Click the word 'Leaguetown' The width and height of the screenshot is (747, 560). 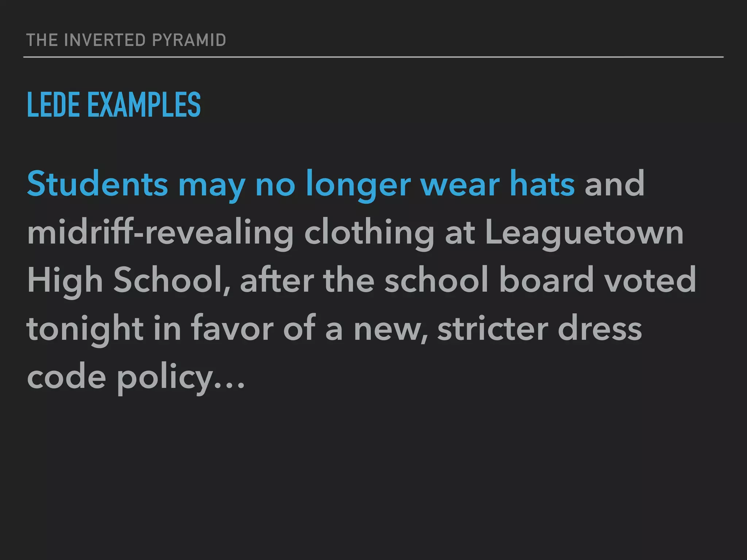[x=584, y=233]
